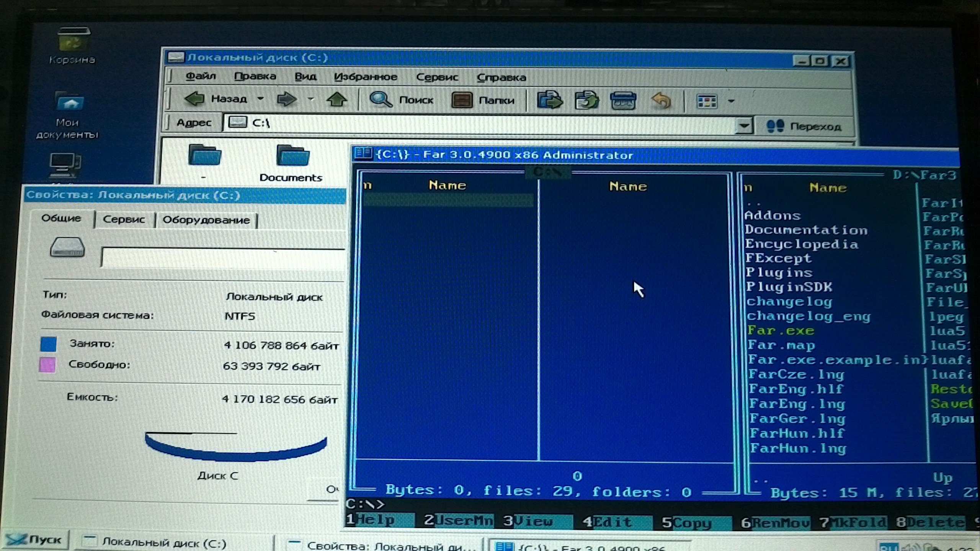Click the disk label input field

pyautogui.click(x=223, y=257)
